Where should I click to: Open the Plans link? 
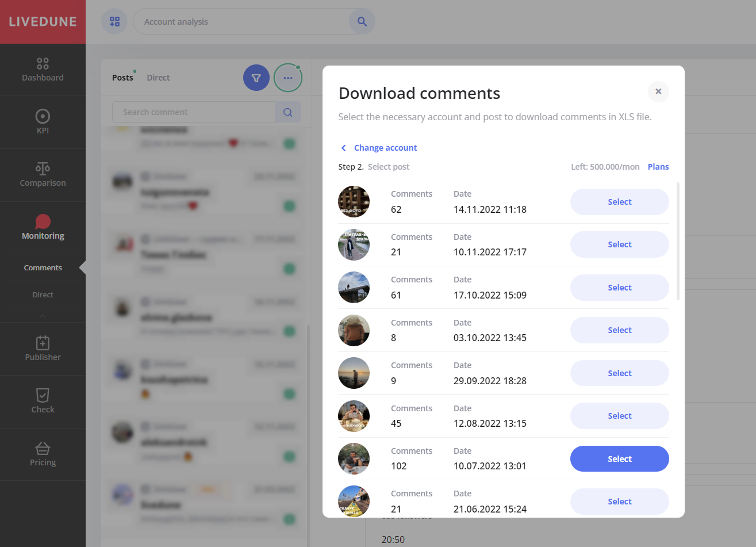(x=658, y=167)
